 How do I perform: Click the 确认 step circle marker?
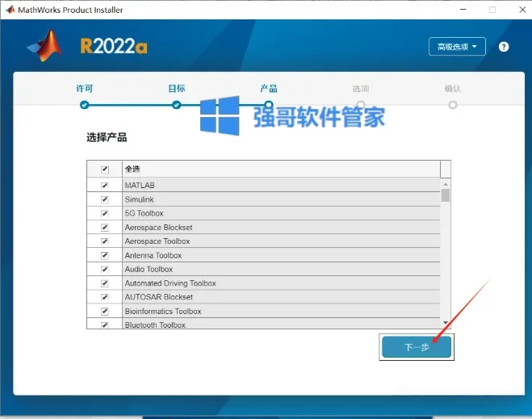click(x=453, y=105)
